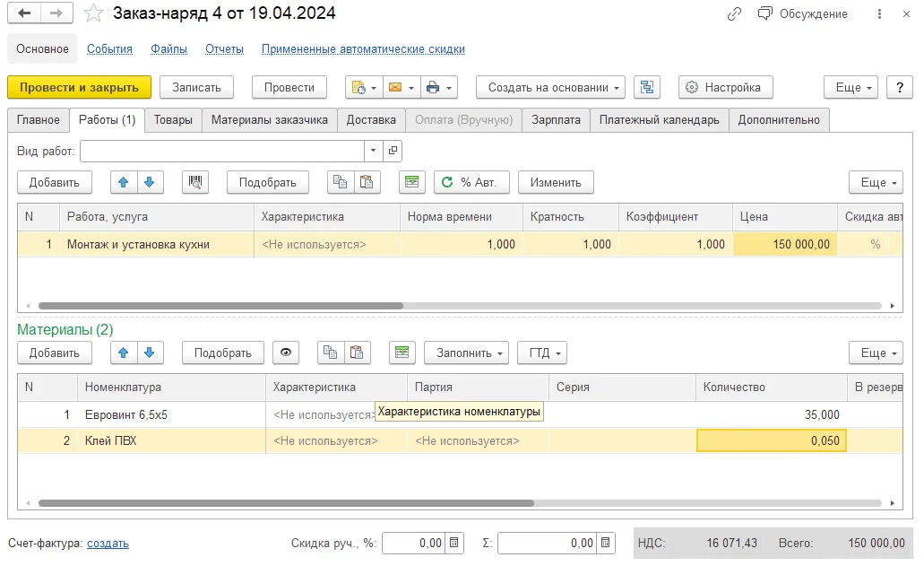Copy the document link via chain icon
Viewport: 924px width, 566px height.
click(734, 14)
